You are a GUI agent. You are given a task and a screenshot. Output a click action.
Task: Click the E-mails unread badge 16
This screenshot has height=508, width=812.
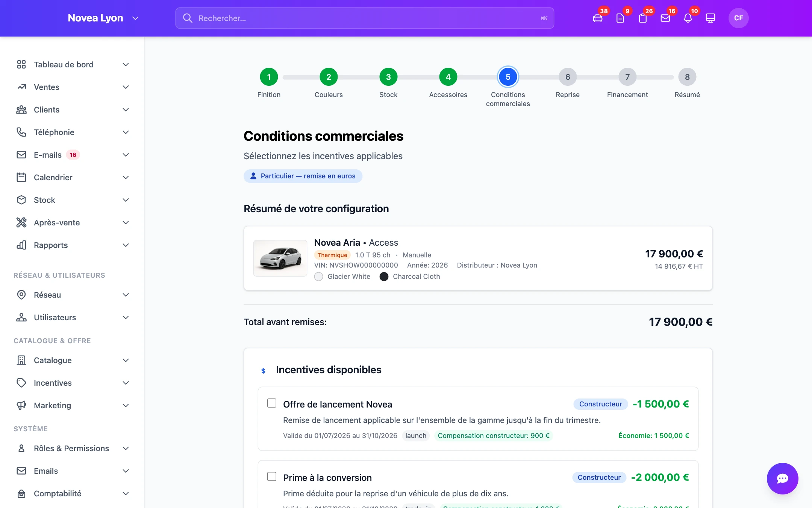click(73, 155)
